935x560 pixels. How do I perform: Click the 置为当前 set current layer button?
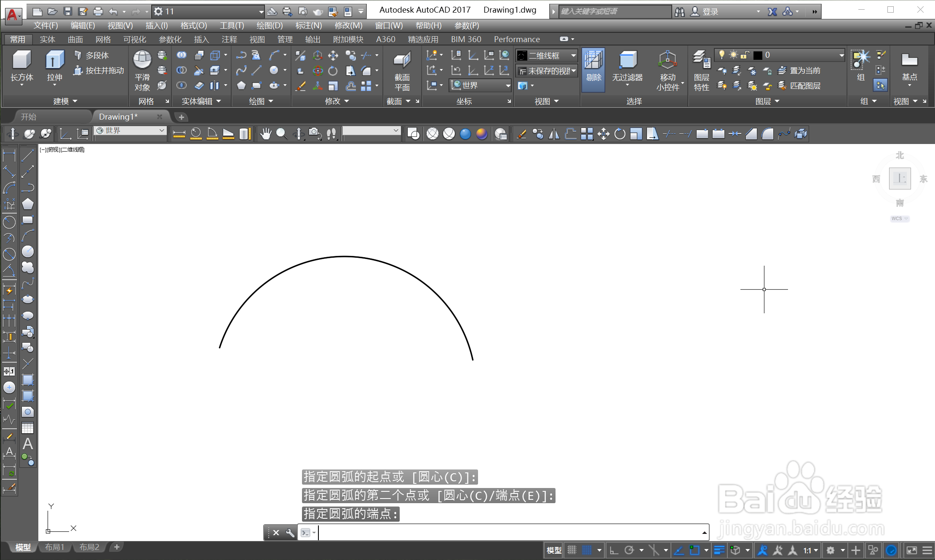[799, 70]
